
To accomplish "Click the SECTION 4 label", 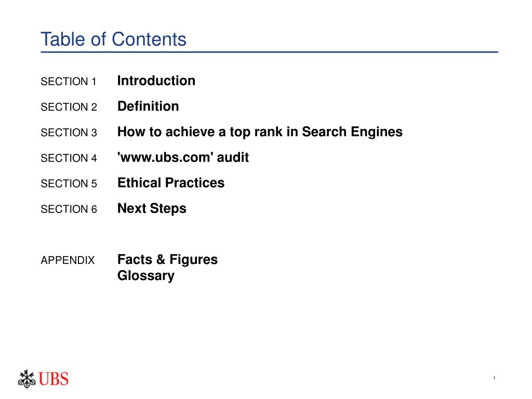I will [69, 158].
